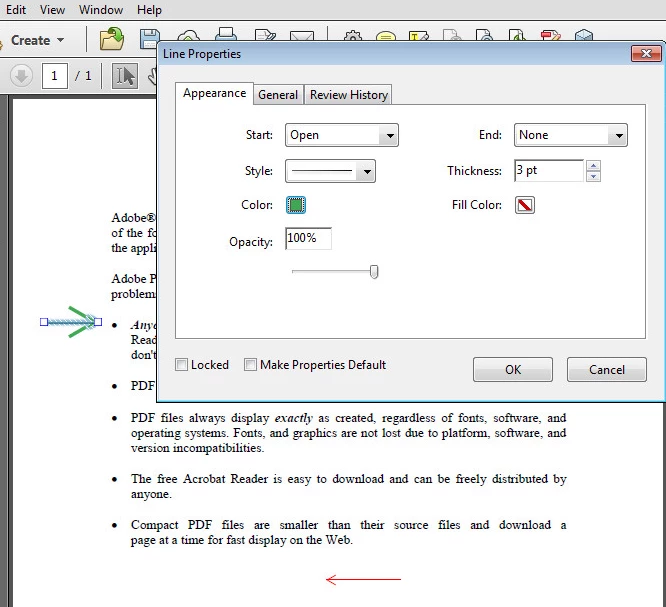Open the Window menu
Viewport: 666px width, 607px height.
(101, 9)
